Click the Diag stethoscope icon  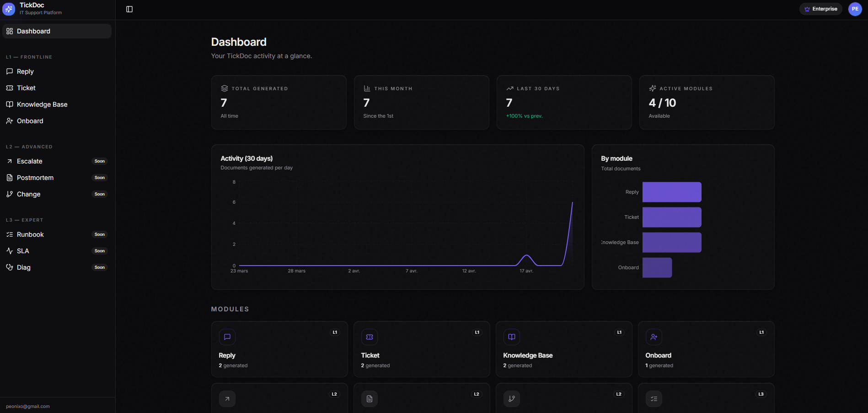click(10, 267)
